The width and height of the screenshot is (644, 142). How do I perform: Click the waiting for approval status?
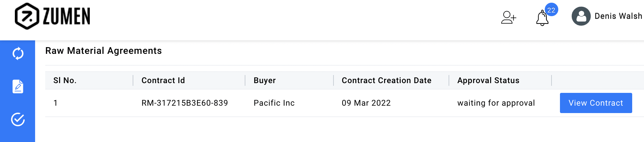pyautogui.click(x=496, y=103)
